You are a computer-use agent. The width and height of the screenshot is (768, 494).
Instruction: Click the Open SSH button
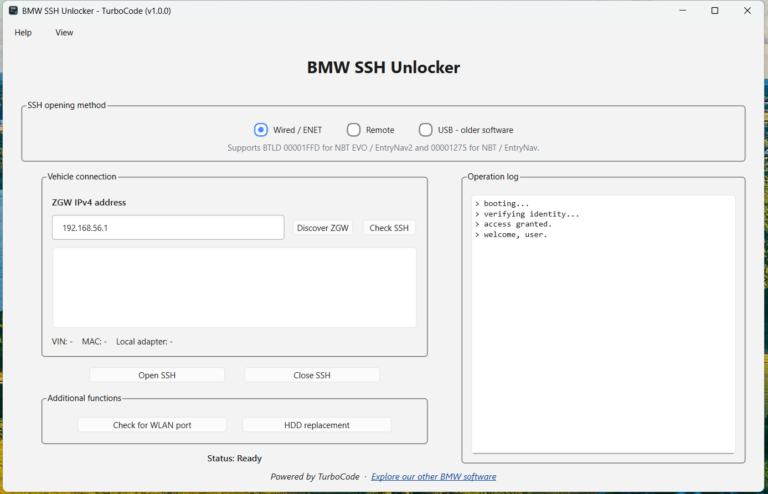157,375
